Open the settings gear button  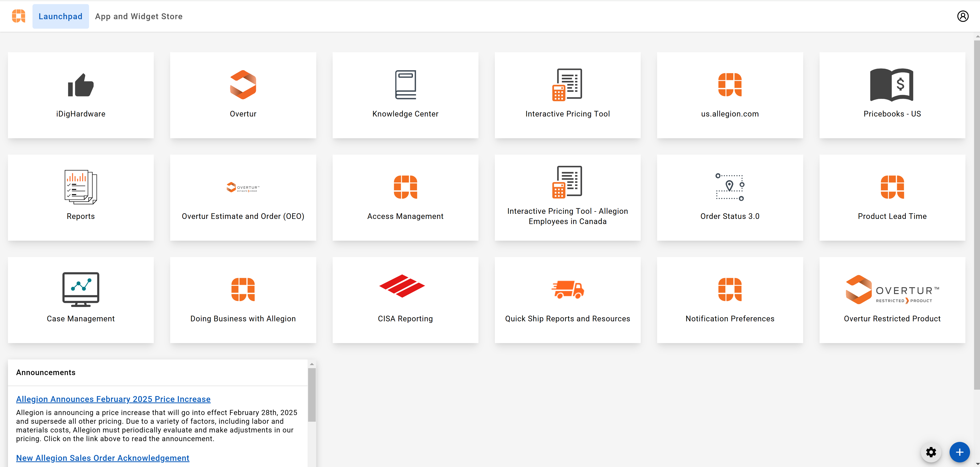931,452
